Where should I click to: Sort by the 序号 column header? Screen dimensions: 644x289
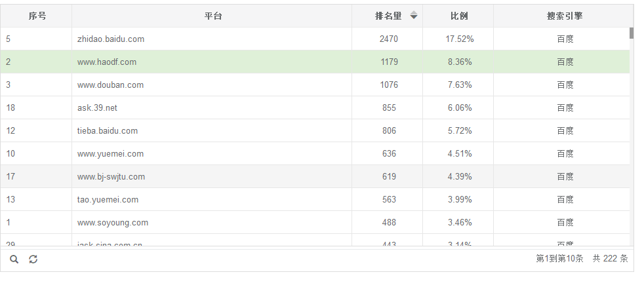[37, 16]
